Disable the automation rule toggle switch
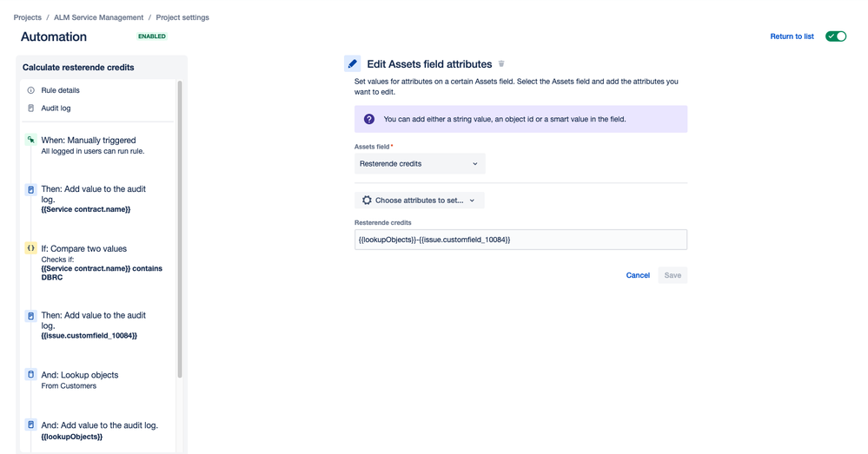The height and width of the screenshot is (454, 868). [836, 36]
